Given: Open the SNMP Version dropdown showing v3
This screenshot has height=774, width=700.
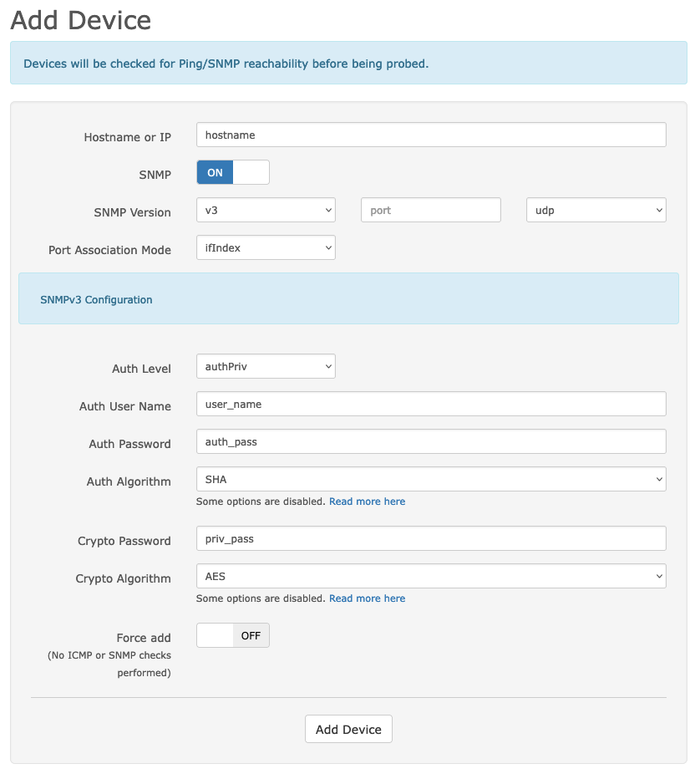Looking at the screenshot, I should click(x=266, y=211).
